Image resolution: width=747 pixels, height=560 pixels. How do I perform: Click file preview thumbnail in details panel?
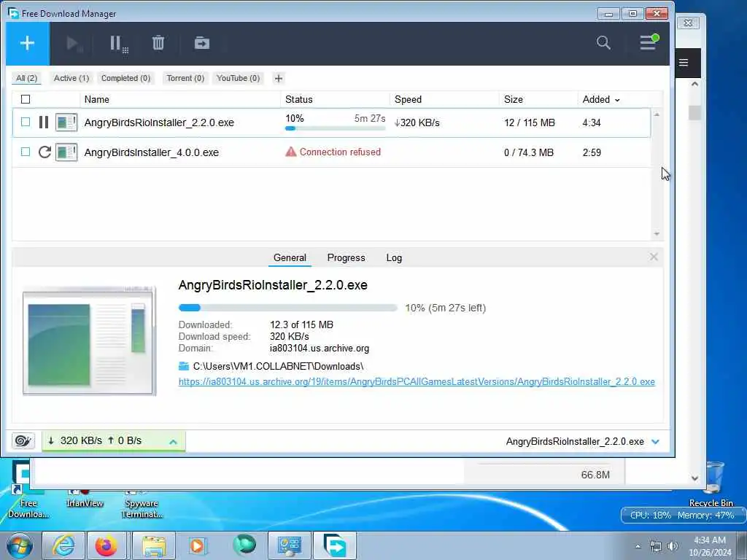pyautogui.click(x=90, y=341)
